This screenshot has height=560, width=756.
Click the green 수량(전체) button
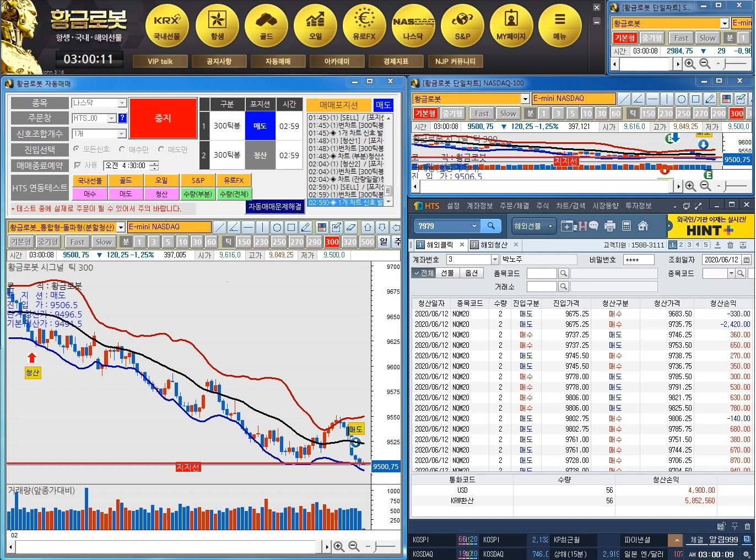[x=234, y=194]
